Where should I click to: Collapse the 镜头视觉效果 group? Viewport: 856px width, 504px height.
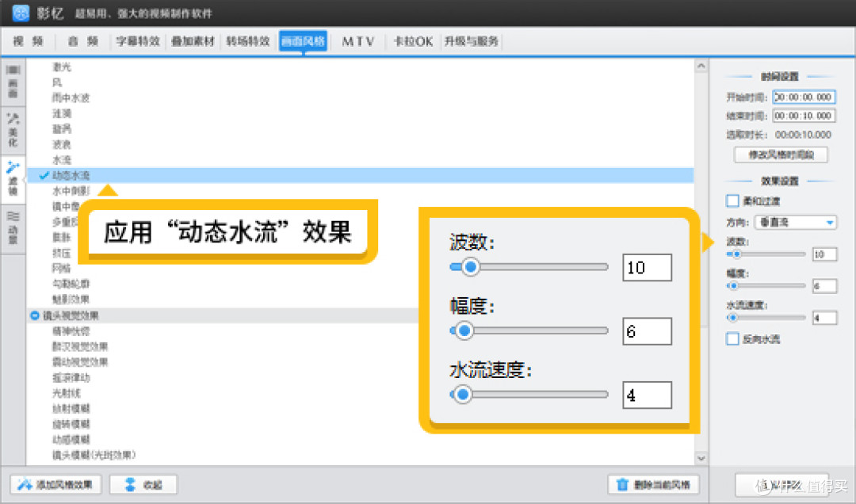pyautogui.click(x=35, y=315)
